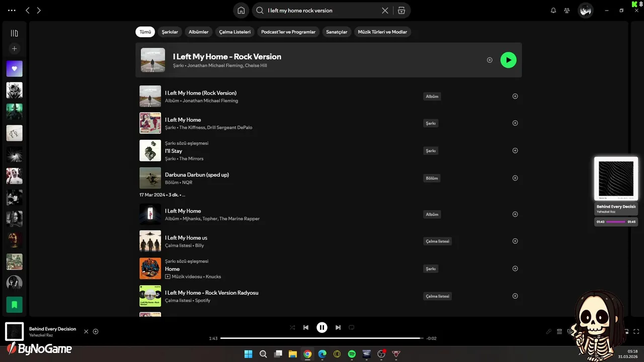Viewport: 644px width, 362px height.
Task: Add Behind Every Decision to Liked Songs
Action: 96,331
